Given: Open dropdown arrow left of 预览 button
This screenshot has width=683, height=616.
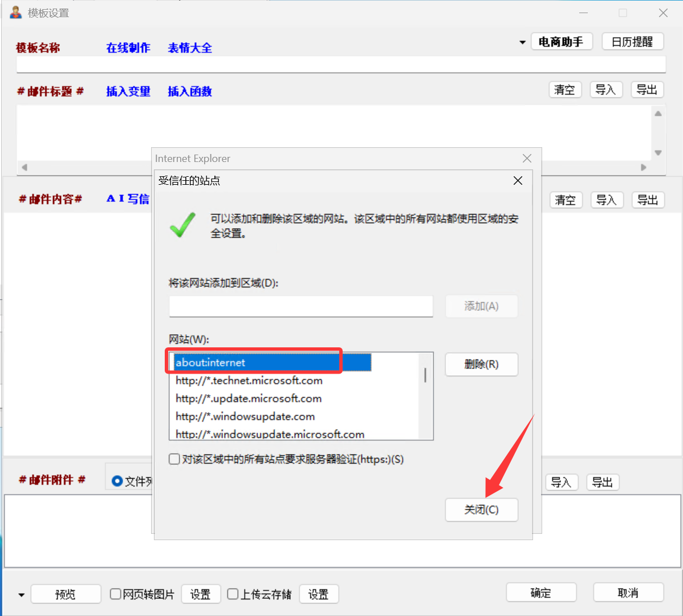Looking at the screenshot, I should 21,595.
